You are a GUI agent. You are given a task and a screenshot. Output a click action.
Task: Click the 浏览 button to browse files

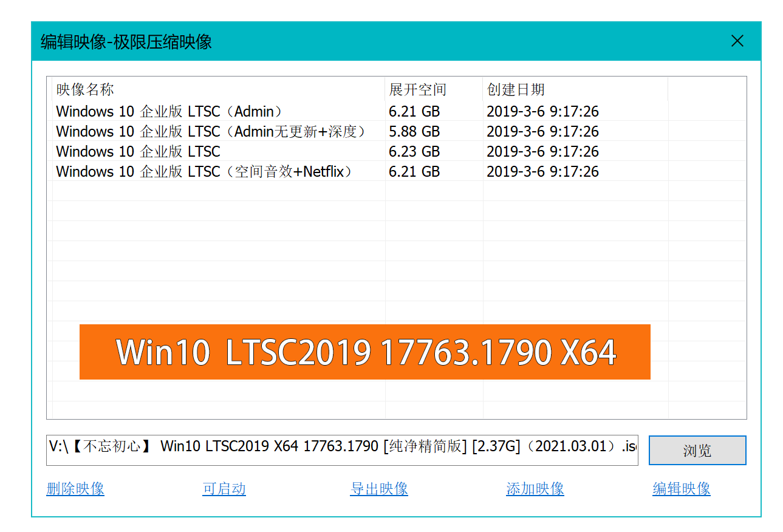[697, 450]
